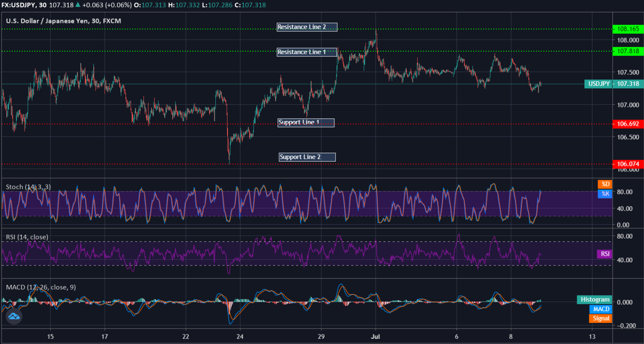Click the TradingView cloud logo icon
This screenshot has width=644, height=344.
pyautogui.click(x=14, y=316)
